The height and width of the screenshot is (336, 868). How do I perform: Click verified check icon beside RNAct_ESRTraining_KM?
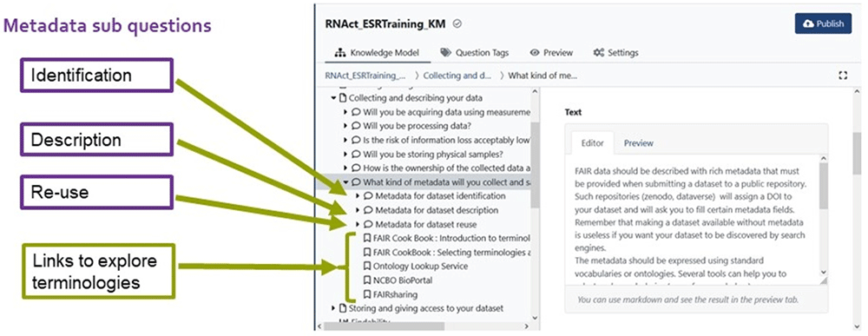(457, 23)
